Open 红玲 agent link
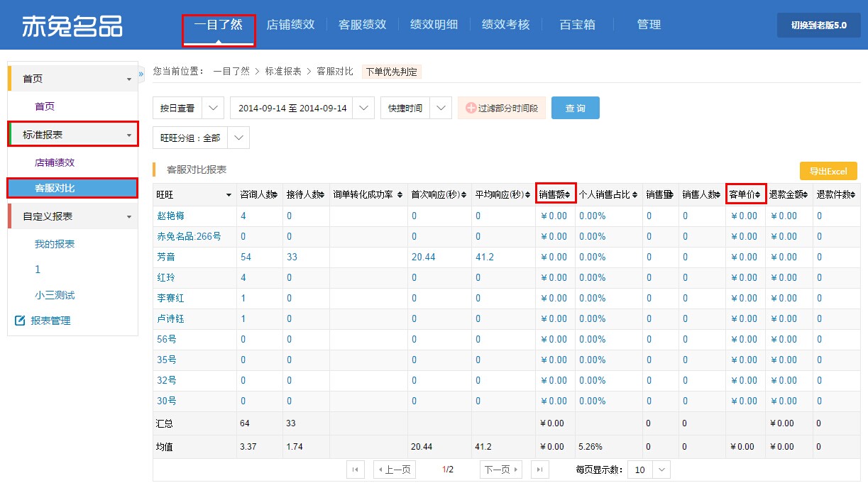The width and height of the screenshot is (868, 483). pos(166,277)
